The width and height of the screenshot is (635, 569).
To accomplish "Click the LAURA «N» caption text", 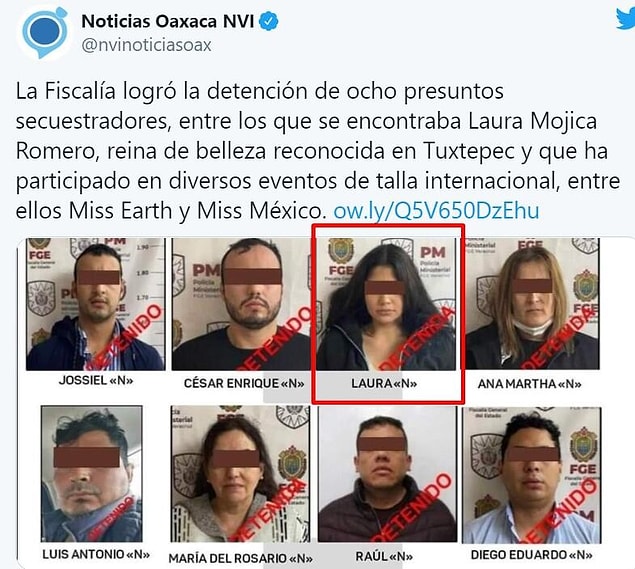I will click(x=384, y=383).
